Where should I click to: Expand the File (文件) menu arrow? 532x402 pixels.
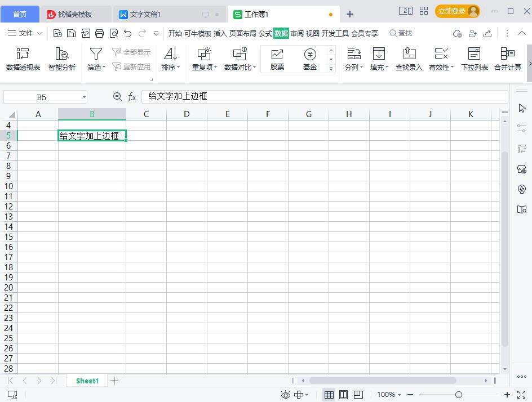point(39,33)
